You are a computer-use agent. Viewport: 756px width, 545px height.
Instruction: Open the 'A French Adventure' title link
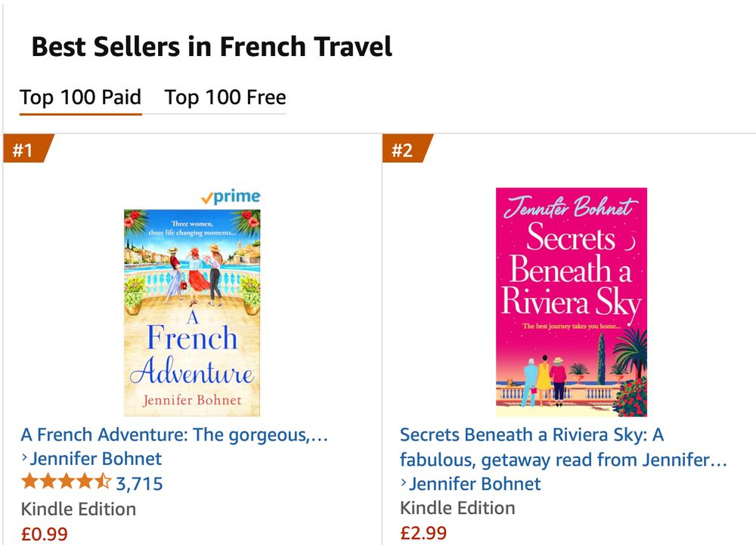pos(175,435)
